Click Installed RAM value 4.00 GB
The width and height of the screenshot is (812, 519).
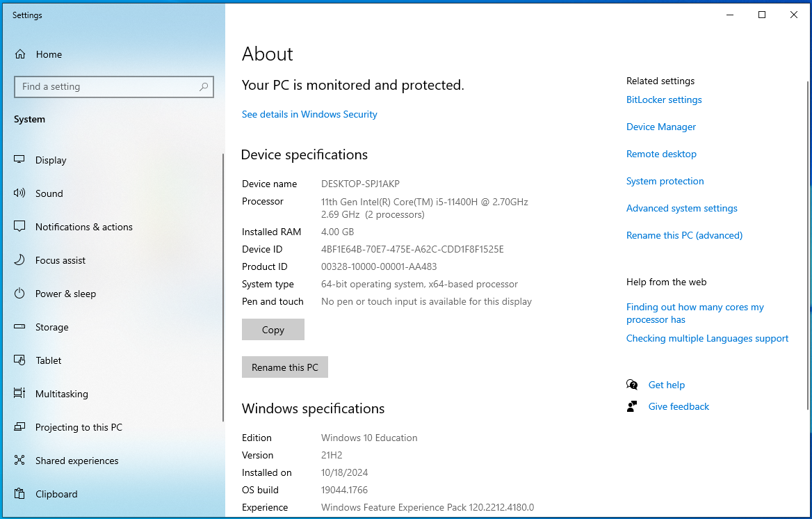coord(338,232)
